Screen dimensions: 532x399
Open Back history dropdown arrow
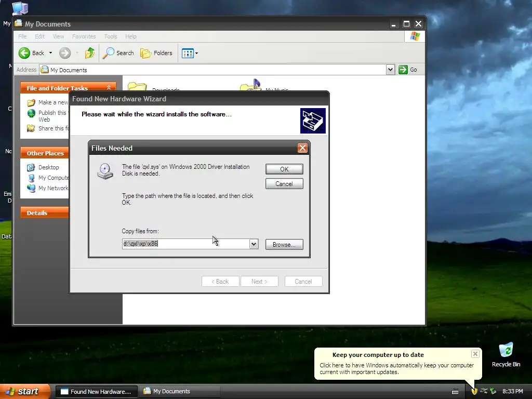(x=50, y=53)
